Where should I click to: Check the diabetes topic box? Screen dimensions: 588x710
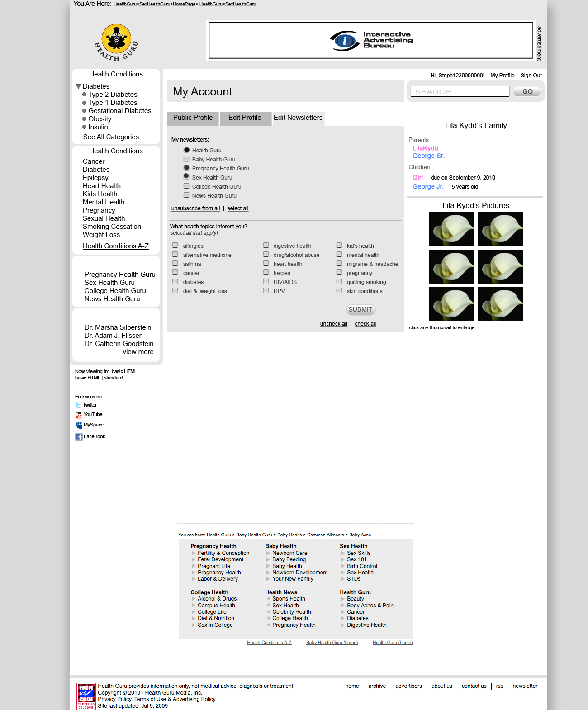(x=175, y=281)
